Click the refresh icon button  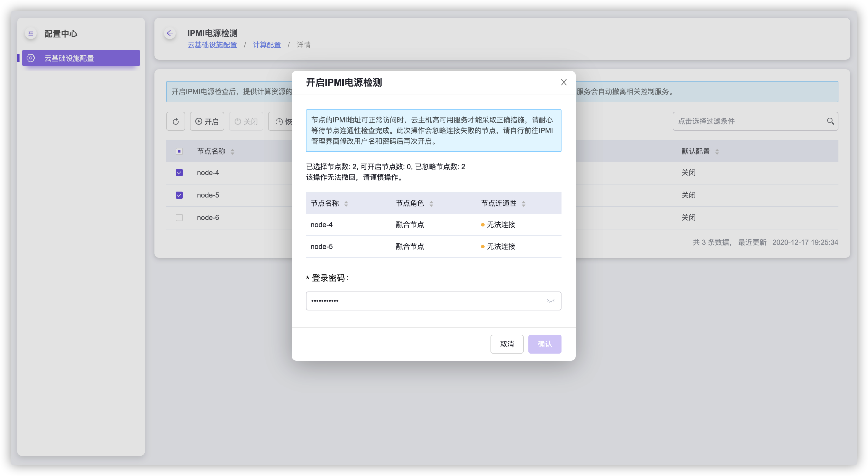(175, 121)
